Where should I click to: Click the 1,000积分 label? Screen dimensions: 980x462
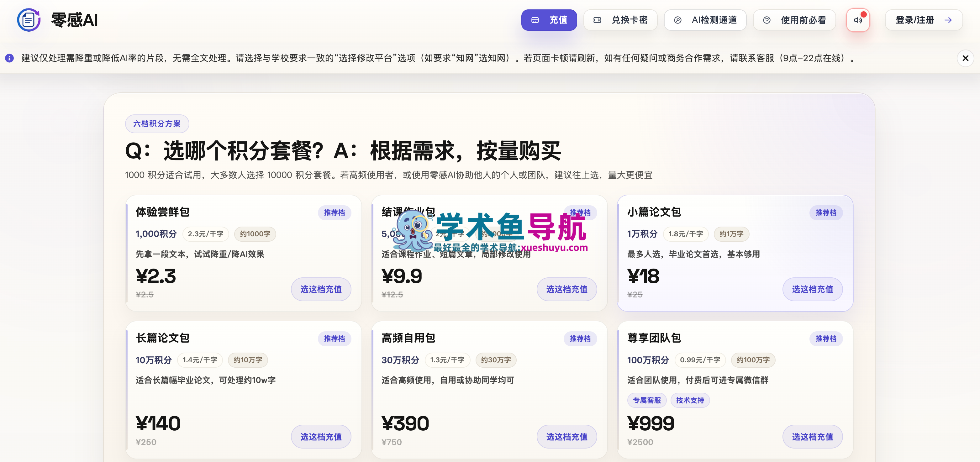(156, 234)
